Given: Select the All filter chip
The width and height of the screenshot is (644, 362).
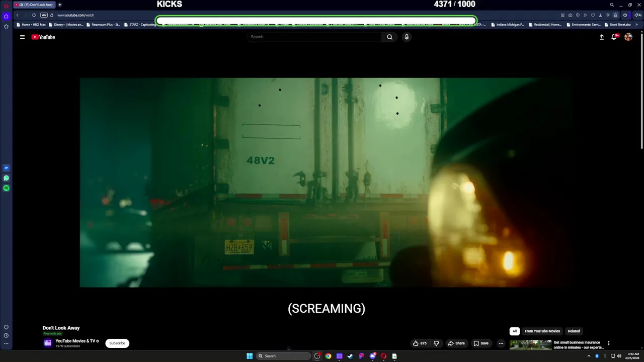Looking at the screenshot, I should tap(514, 331).
